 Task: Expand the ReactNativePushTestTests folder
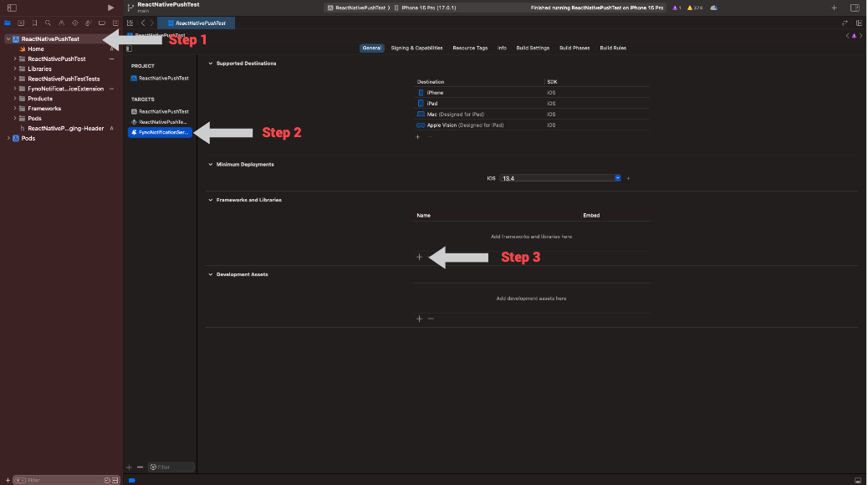pyautogui.click(x=15, y=79)
